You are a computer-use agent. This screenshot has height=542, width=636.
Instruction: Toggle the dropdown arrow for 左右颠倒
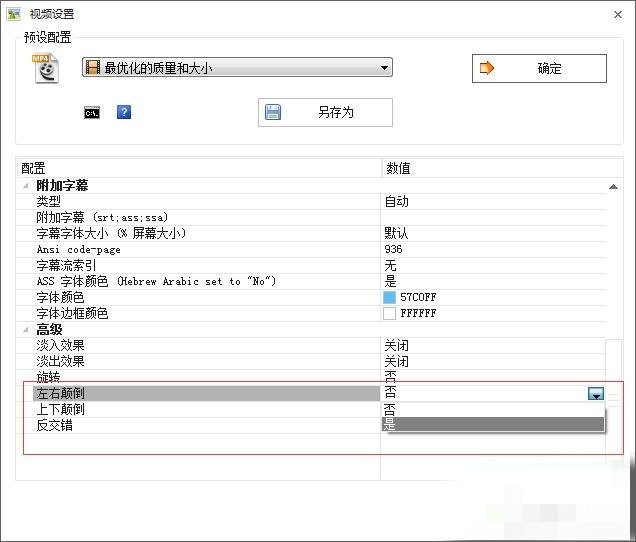[x=596, y=394]
